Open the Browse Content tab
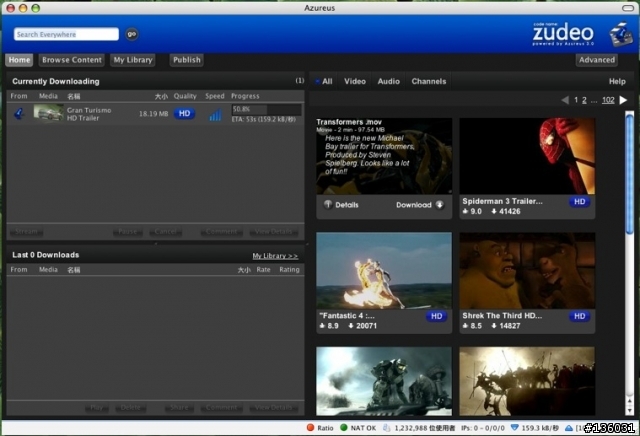This screenshot has height=436, width=640. (72, 60)
